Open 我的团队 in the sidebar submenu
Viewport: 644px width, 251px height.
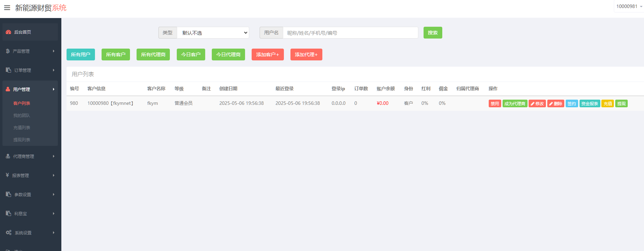pos(21,115)
